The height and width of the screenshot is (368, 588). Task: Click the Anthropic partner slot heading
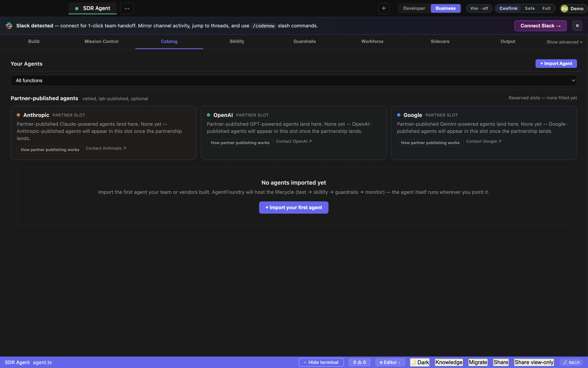click(36, 115)
